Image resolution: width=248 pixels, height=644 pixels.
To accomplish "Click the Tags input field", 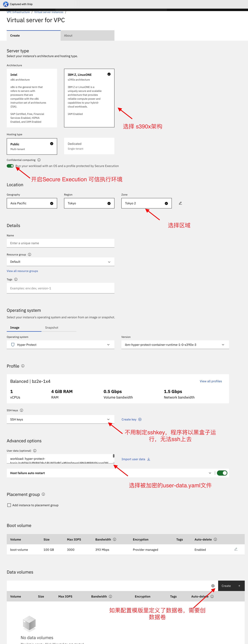I will [60, 288].
